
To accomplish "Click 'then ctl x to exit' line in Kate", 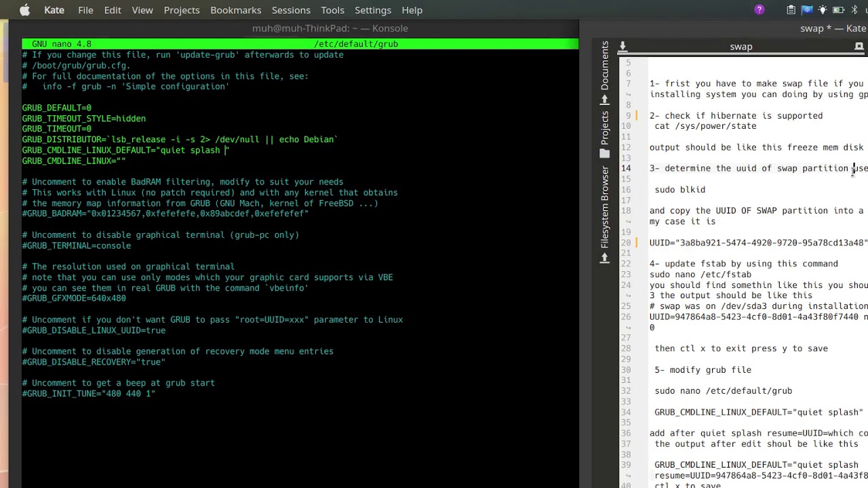I will tap(741, 348).
